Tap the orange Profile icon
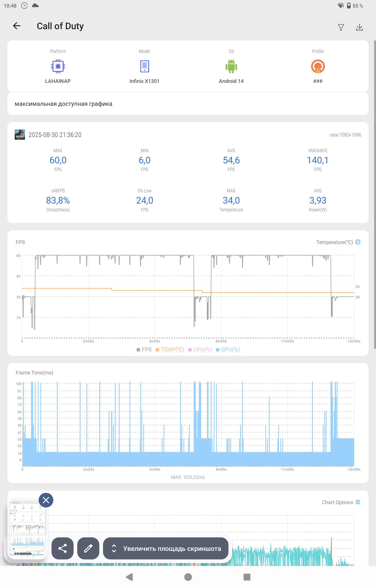The width and height of the screenshot is (376, 588). tap(318, 66)
